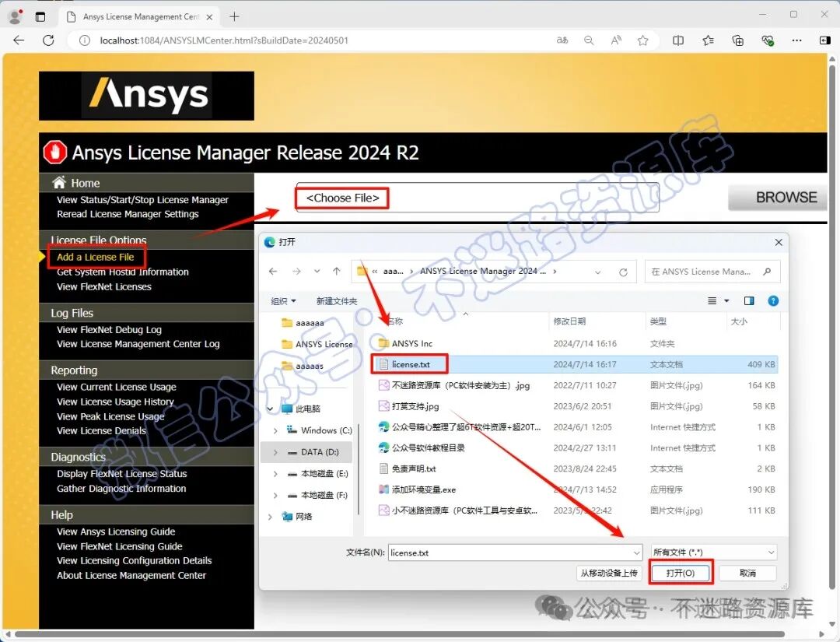Screen dimensions: 840x642
Task: Toggle the preview pane icon
Action: [x=749, y=300]
